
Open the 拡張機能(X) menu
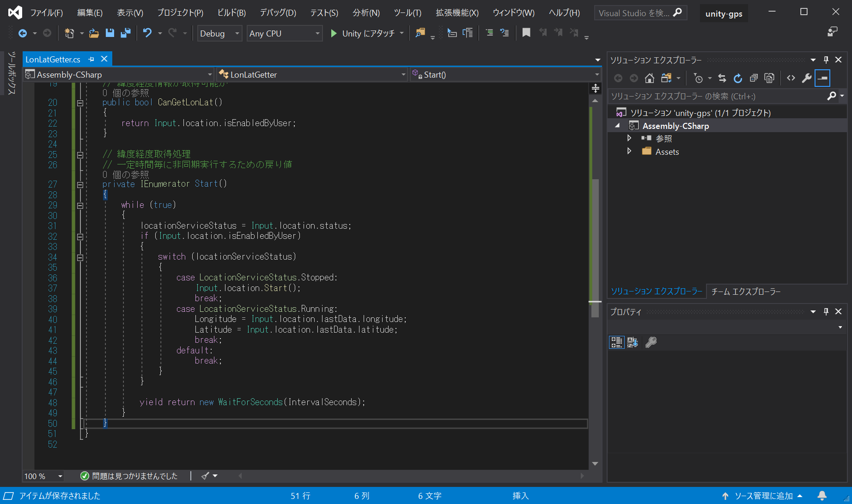[457, 13]
